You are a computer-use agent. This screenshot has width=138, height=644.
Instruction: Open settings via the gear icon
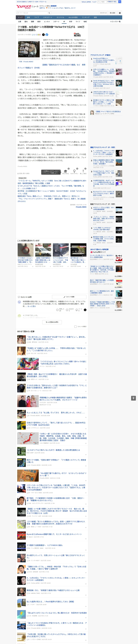pos(120,13)
